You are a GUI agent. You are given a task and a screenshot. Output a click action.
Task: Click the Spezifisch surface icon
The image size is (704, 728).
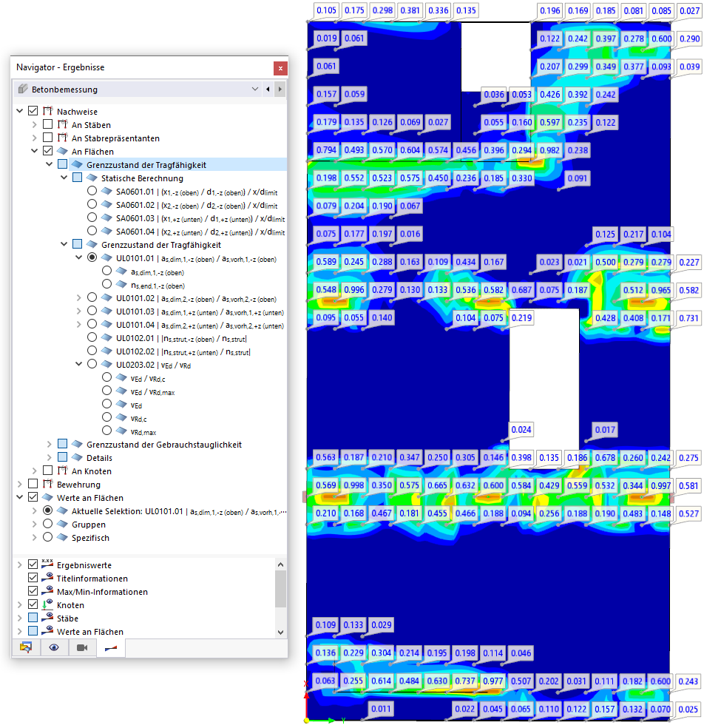coord(62,538)
